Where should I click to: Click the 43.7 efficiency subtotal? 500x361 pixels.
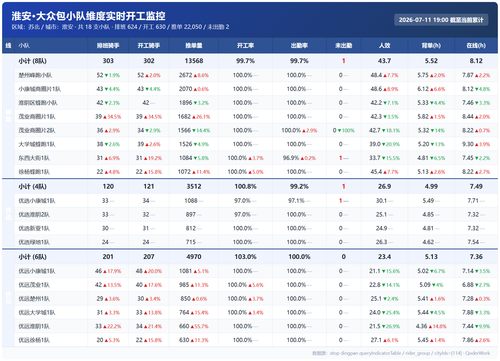[384, 61]
